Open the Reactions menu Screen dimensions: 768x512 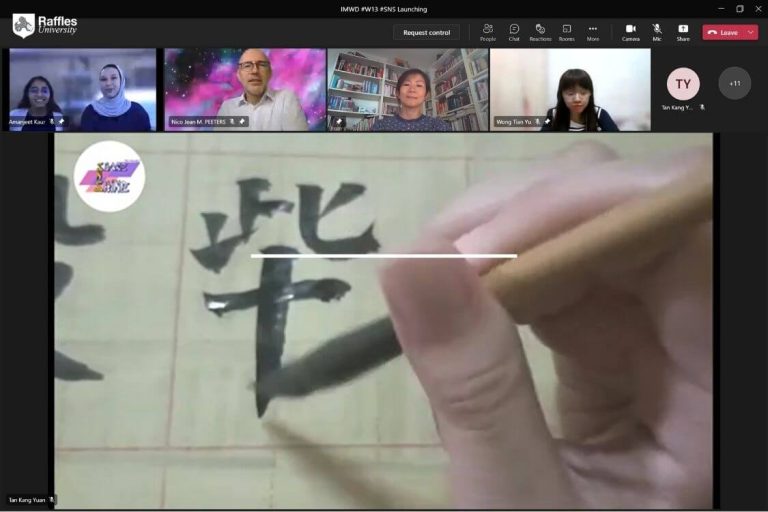(x=540, y=31)
